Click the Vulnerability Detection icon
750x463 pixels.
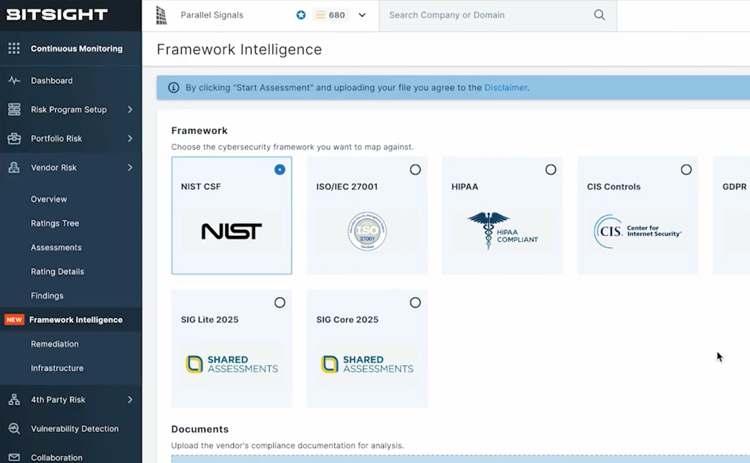coord(14,429)
